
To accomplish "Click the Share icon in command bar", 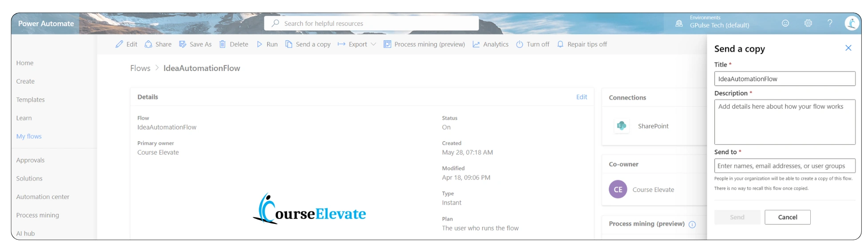I will [x=148, y=44].
